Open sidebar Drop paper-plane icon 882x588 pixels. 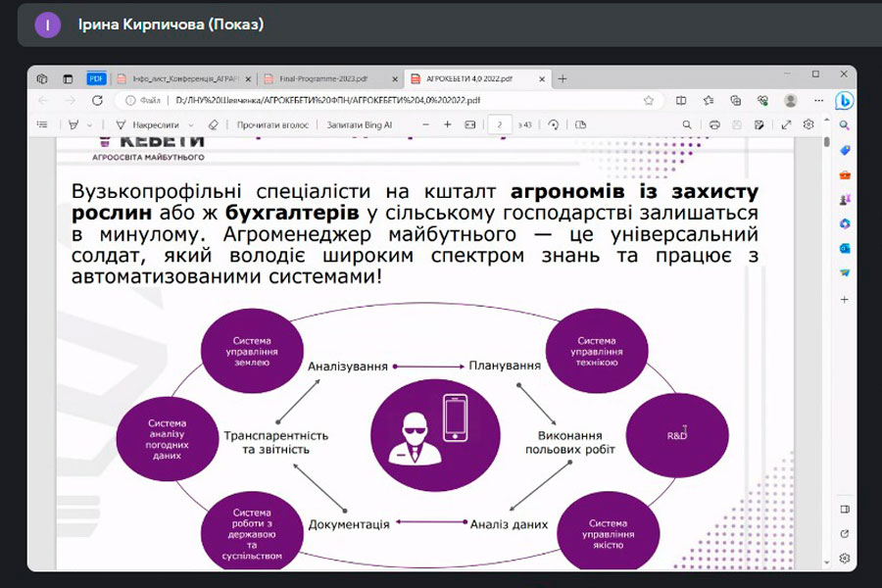[x=845, y=272]
